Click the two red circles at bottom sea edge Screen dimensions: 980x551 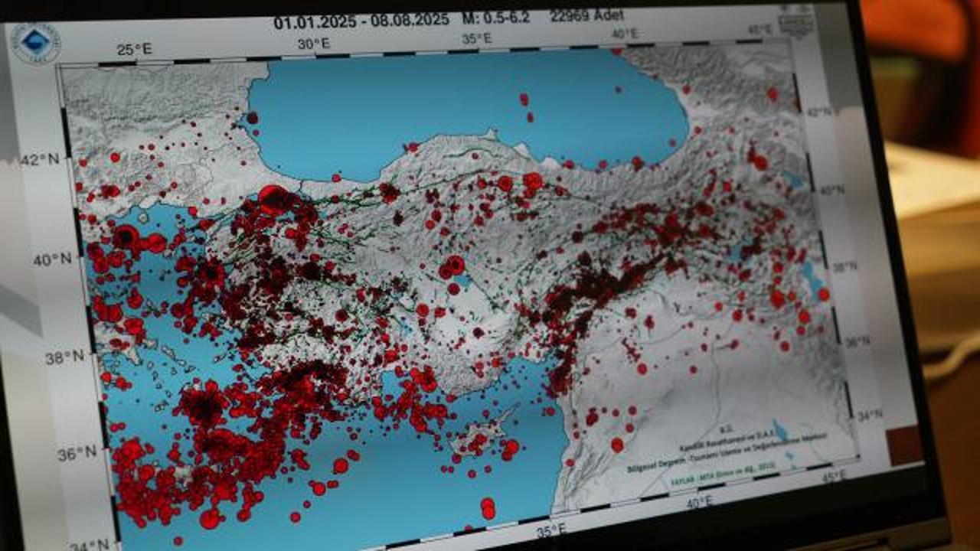[488, 508]
